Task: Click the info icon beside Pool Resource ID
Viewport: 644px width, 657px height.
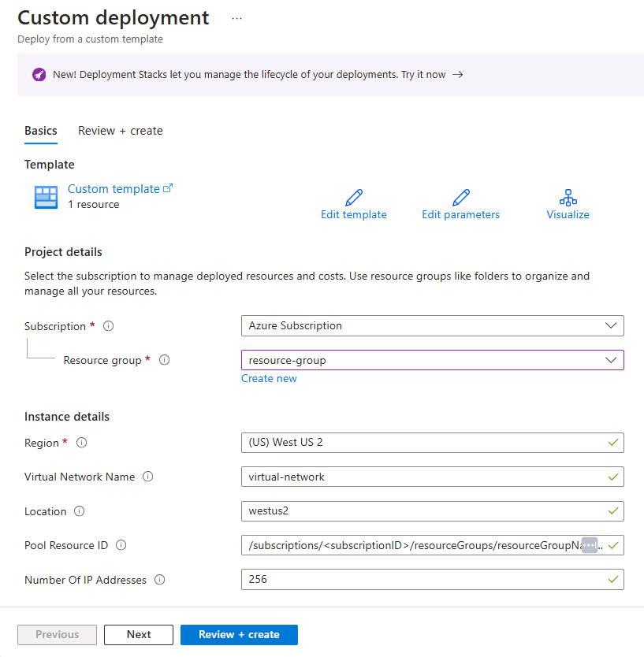Action: click(x=121, y=544)
